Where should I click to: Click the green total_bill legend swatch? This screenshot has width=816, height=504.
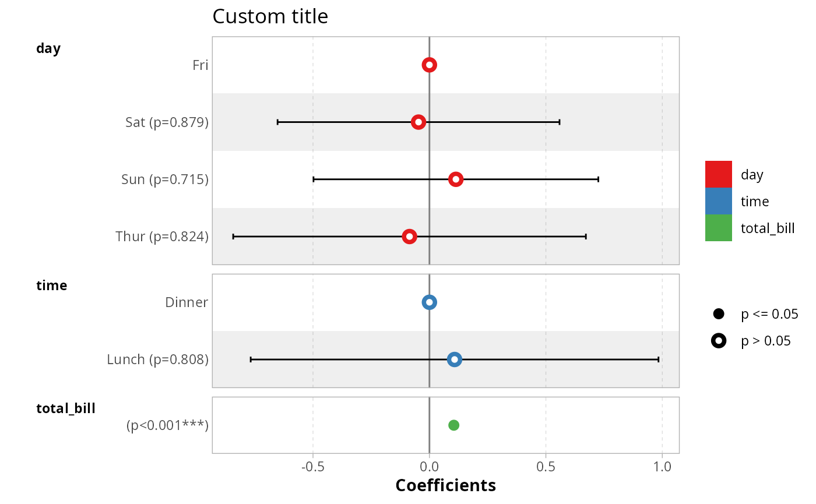(718, 228)
